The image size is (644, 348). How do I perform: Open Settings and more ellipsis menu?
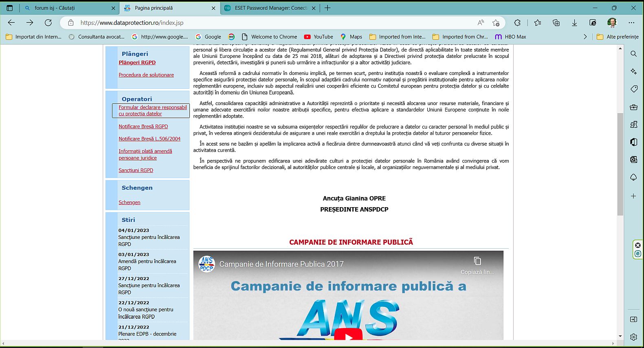click(631, 23)
